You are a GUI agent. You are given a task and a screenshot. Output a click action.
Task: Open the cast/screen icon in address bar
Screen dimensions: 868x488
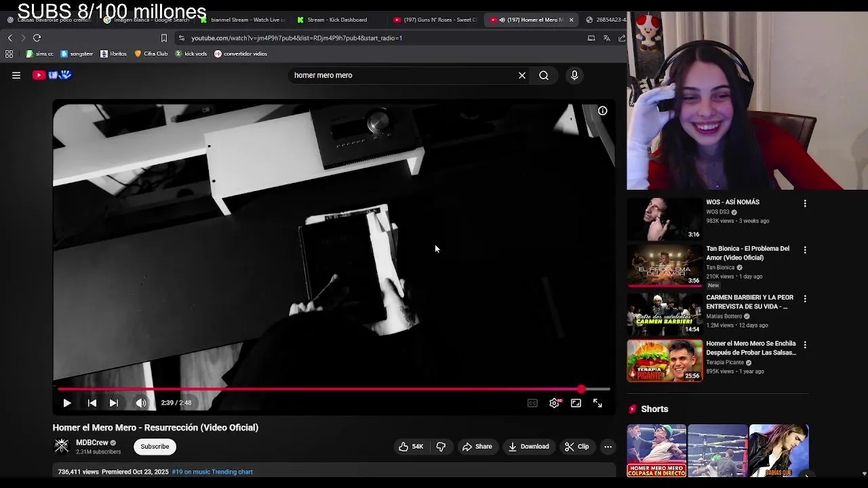[x=591, y=38]
